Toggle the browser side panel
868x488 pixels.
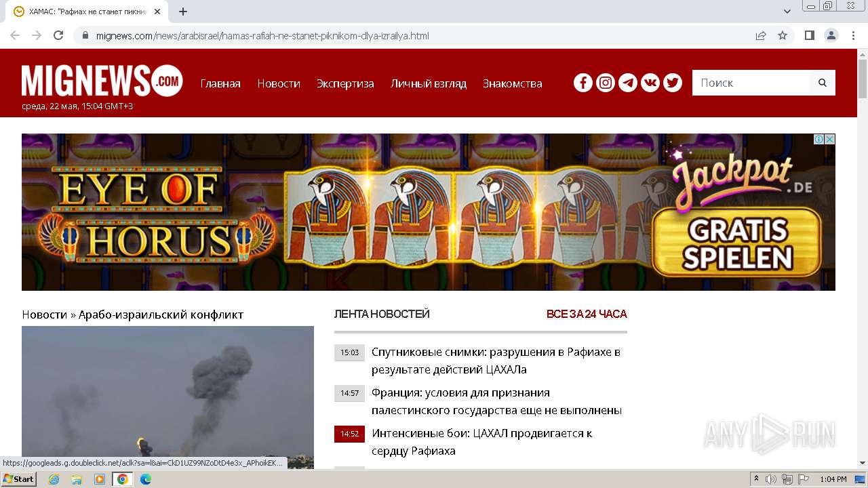coord(809,35)
